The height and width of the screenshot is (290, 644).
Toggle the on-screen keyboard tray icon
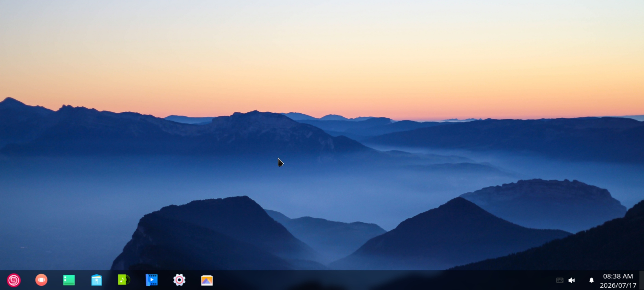(560, 280)
